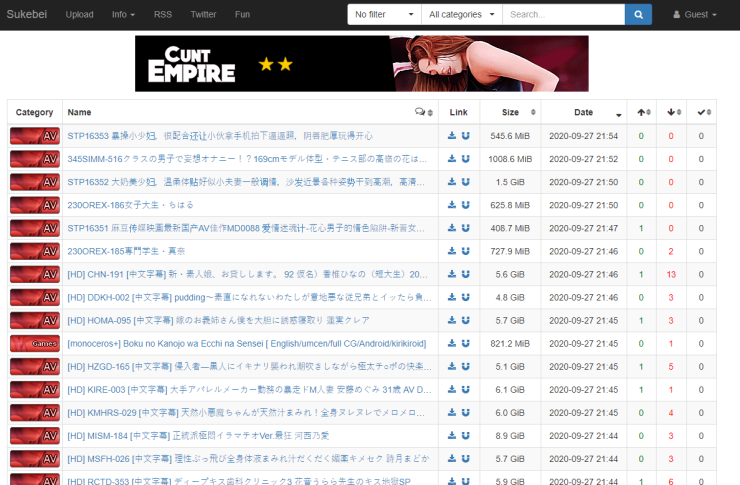The width and height of the screenshot is (740, 485).
Task: Sort by seeders up-arrow column
Action: point(642,112)
